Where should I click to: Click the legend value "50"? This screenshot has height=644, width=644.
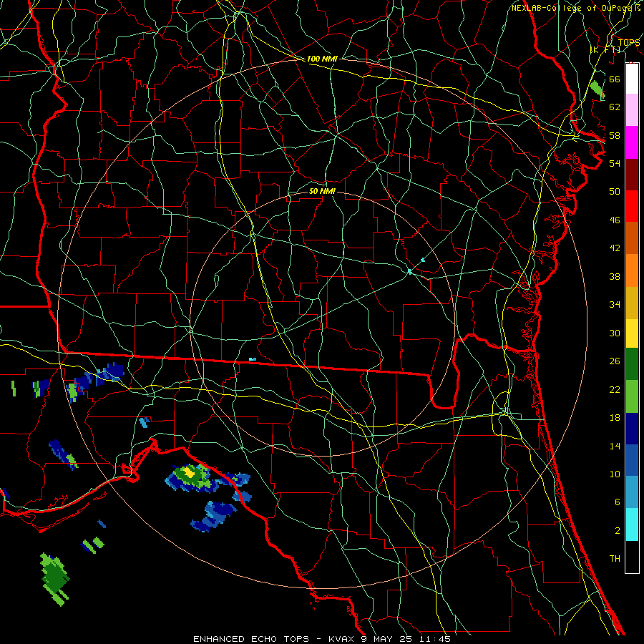[x=615, y=191]
